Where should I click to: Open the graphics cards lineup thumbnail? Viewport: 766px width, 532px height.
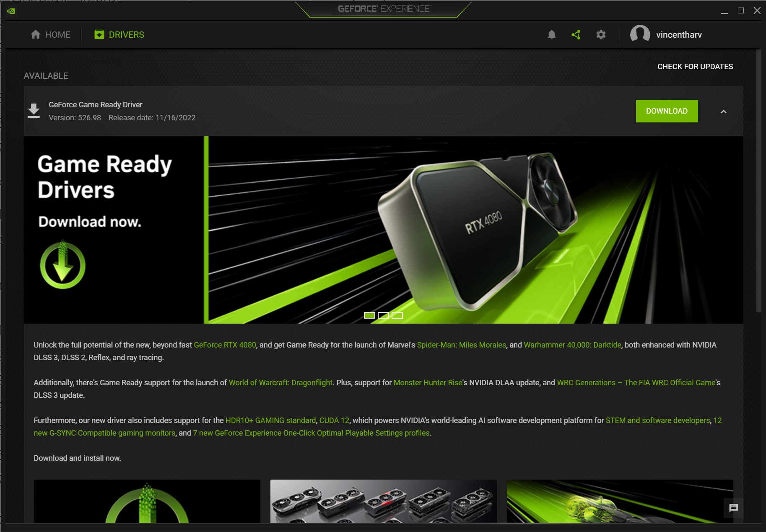383,501
